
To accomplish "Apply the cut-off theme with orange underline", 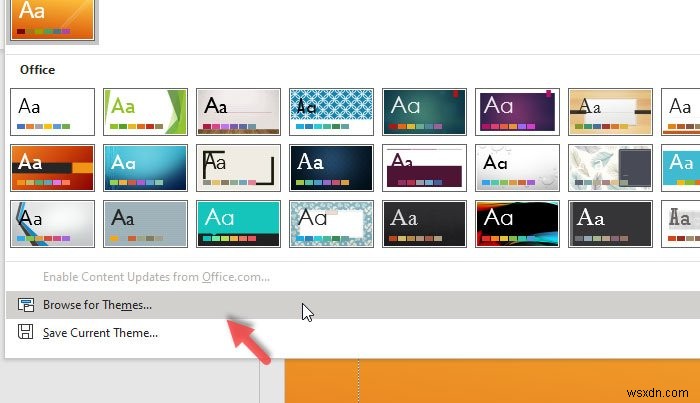I will point(680,112).
